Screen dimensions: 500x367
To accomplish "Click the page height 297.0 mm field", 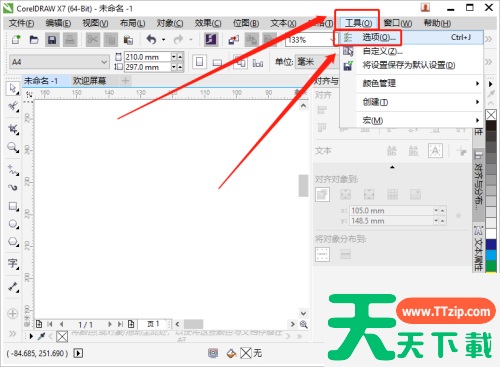I will coord(147,67).
